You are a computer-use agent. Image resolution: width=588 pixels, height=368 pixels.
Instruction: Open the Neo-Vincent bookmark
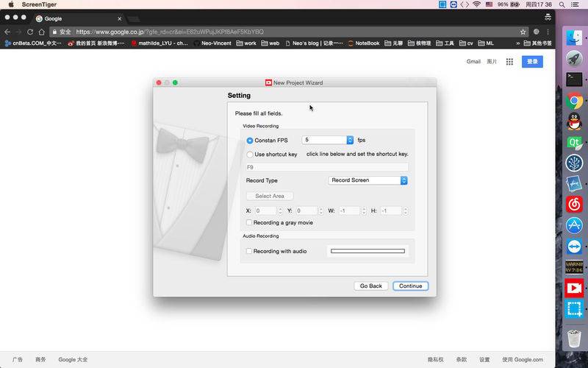pos(212,43)
